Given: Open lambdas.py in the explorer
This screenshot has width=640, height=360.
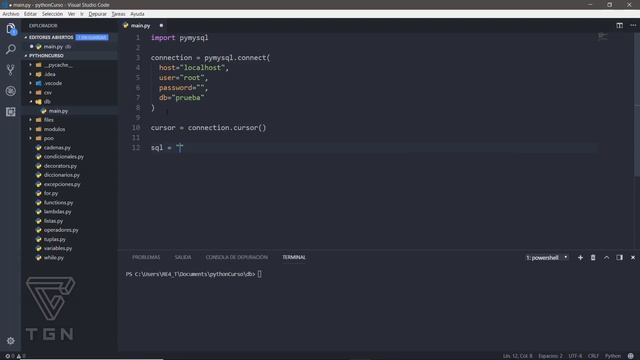Looking at the screenshot, I should tap(58, 212).
